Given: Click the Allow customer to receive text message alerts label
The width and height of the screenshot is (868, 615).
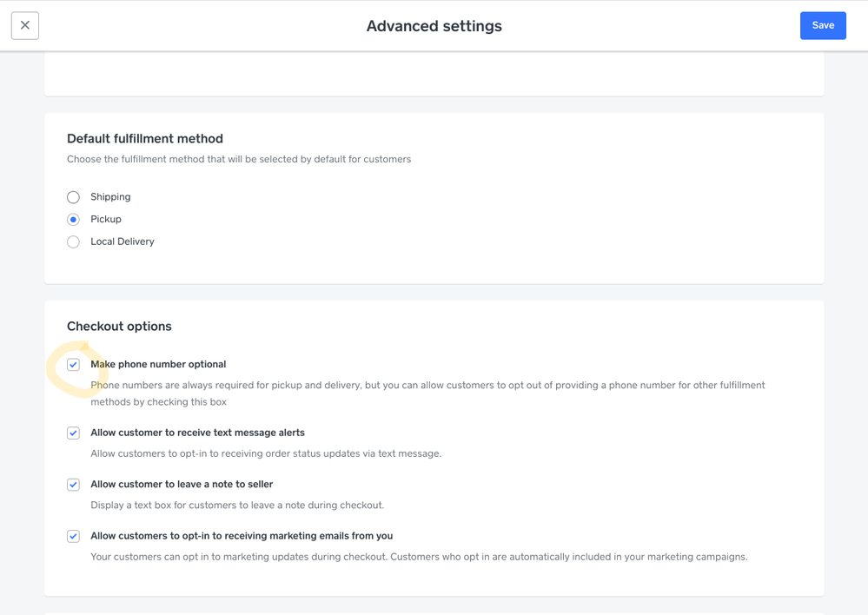Looking at the screenshot, I should [197, 433].
